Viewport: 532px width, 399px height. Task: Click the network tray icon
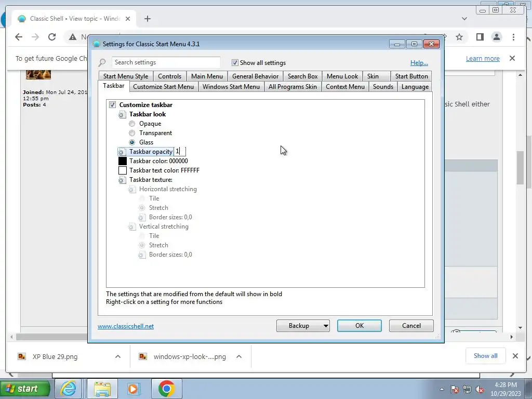coord(467,389)
